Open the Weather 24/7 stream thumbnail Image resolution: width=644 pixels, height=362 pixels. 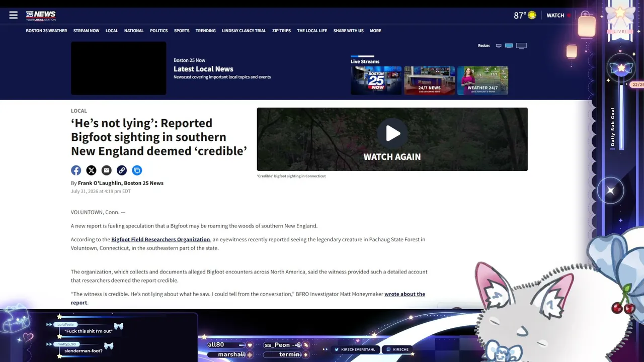483,80
